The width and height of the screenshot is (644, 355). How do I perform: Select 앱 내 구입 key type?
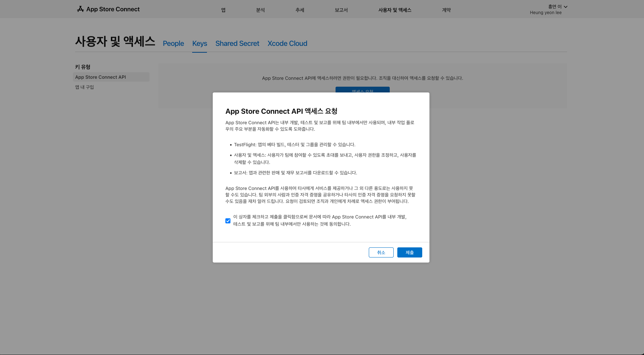click(x=85, y=87)
